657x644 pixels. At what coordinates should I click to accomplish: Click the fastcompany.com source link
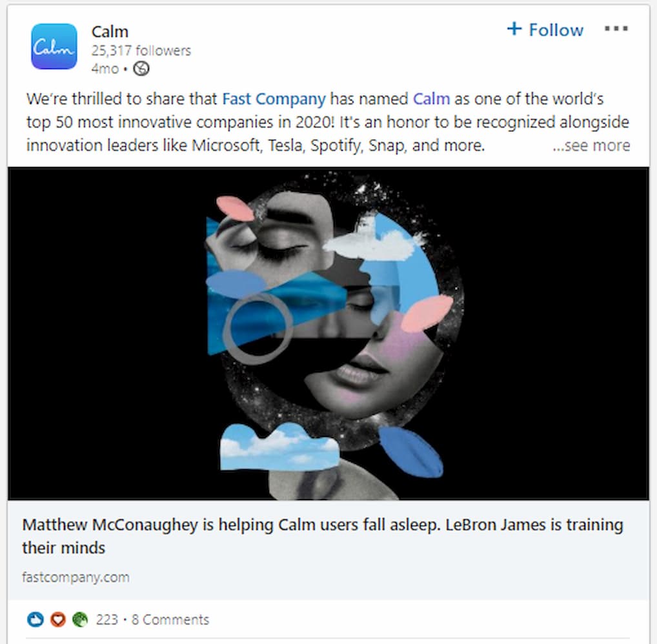tap(76, 578)
